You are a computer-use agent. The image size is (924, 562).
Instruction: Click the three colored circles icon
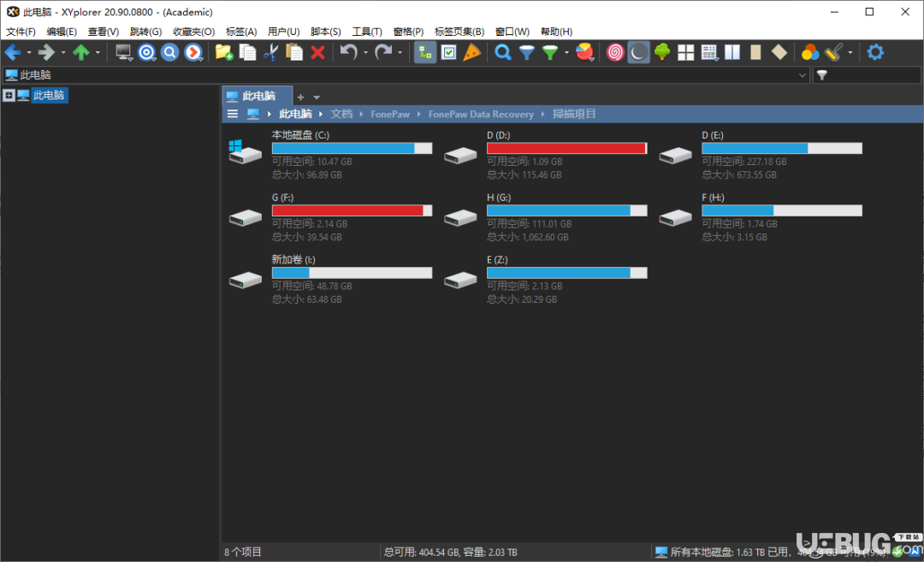[810, 52]
